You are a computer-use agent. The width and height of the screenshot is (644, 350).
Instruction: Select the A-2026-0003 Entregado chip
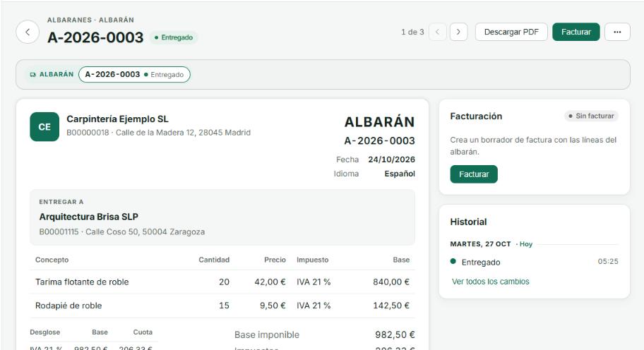click(x=134, y=75)
